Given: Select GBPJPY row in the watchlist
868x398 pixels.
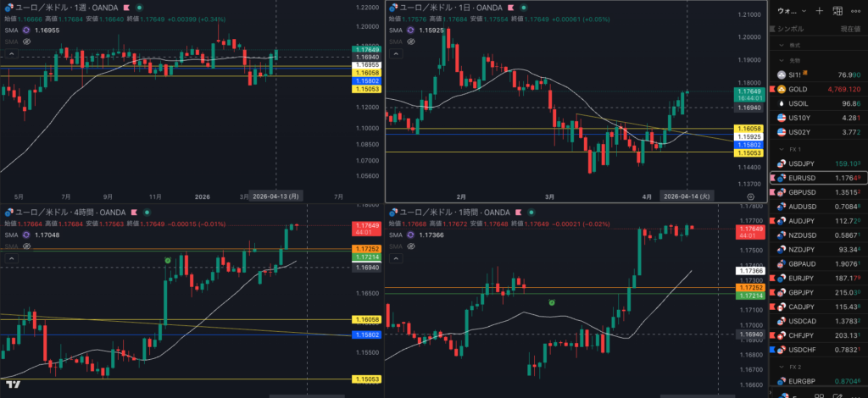Looking at the screenshot, I should click(x=819, y=292).
